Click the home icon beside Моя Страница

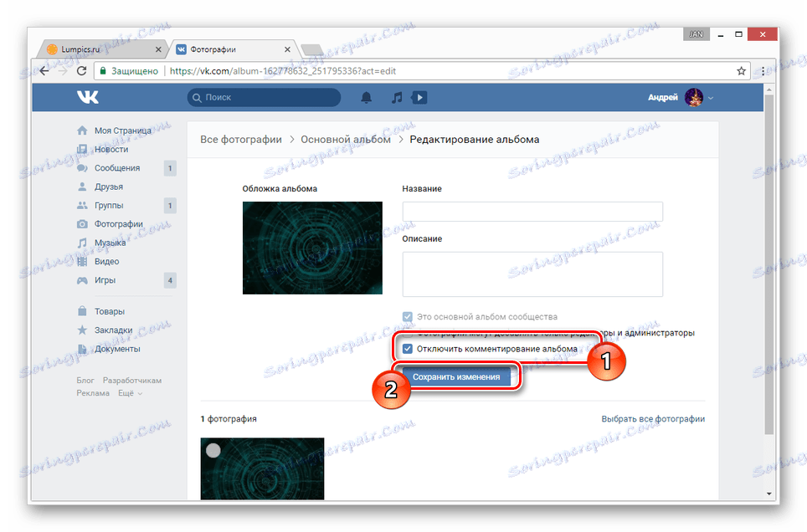tap(82, 130)
